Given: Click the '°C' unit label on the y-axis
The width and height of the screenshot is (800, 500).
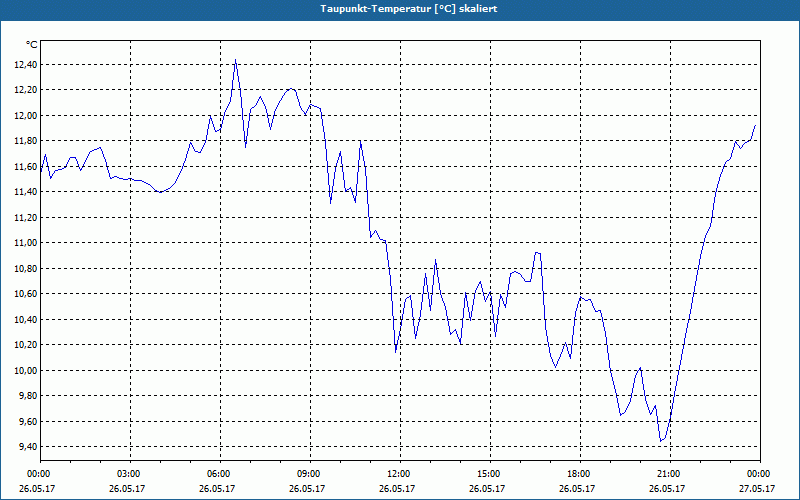Looking at the screenshot, I should click(x=32, y=45).
